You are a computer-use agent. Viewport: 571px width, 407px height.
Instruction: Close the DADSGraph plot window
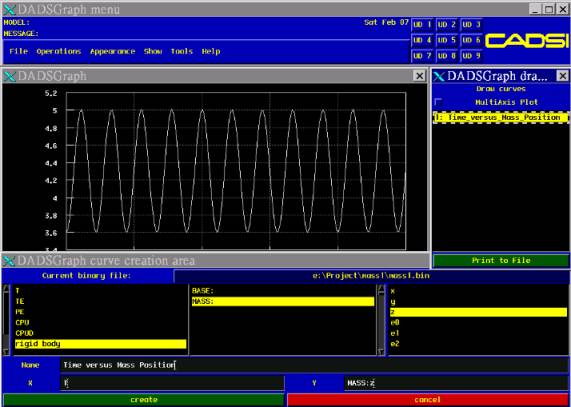(x=420, y=76)
